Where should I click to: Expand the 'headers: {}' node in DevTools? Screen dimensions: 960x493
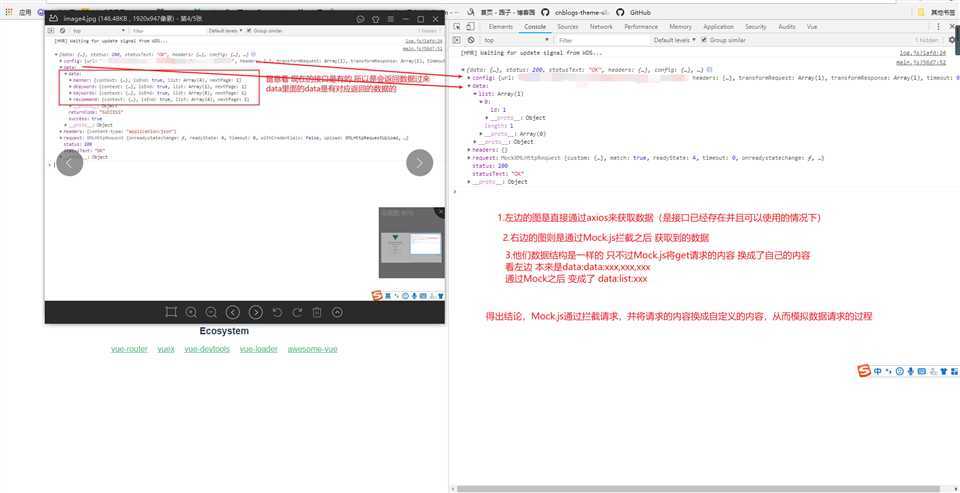pos(469,149)
